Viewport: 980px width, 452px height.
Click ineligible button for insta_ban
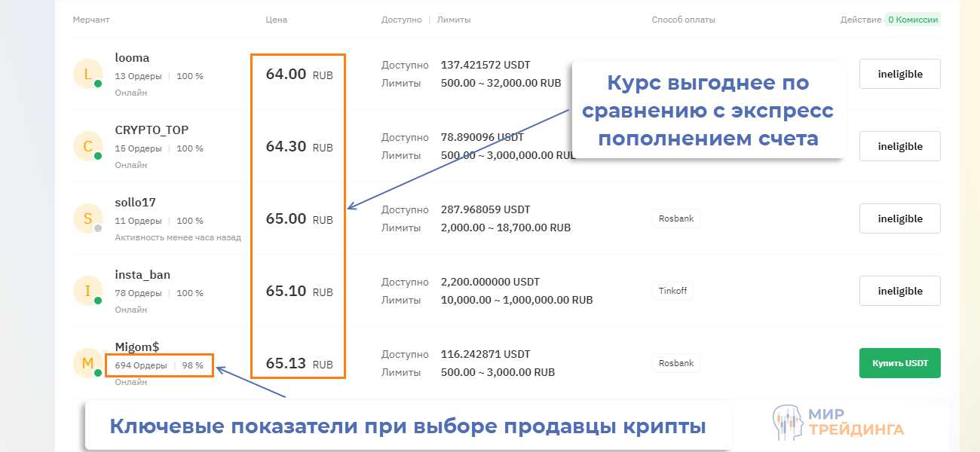(899, 291)
